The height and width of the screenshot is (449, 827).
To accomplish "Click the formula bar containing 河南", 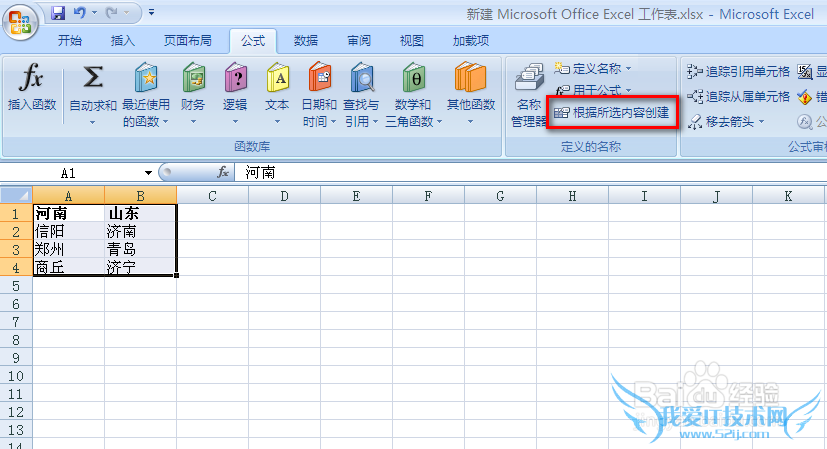I will click(x=531, y=173).
